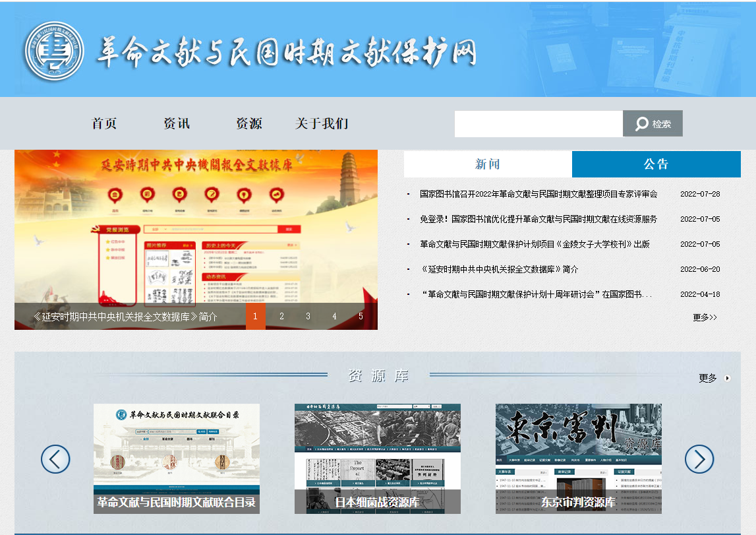Expand 更多>> under the news list
This screenshot has width=756, height=535.
coord(705,317)
